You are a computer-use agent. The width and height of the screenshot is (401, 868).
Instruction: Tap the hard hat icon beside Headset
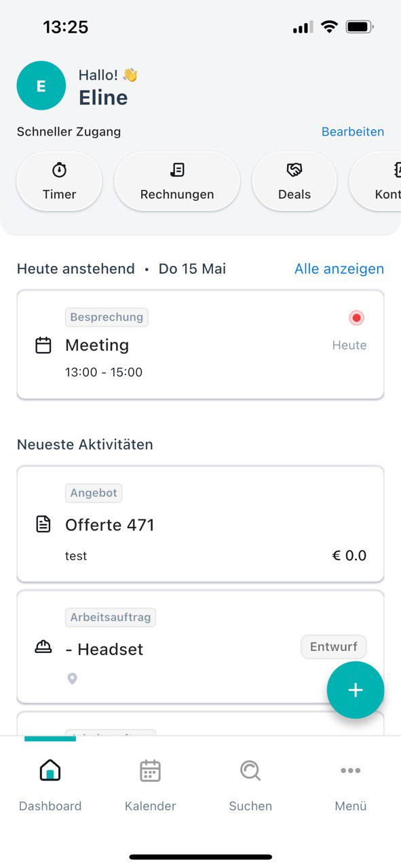(x=43, y=648)
